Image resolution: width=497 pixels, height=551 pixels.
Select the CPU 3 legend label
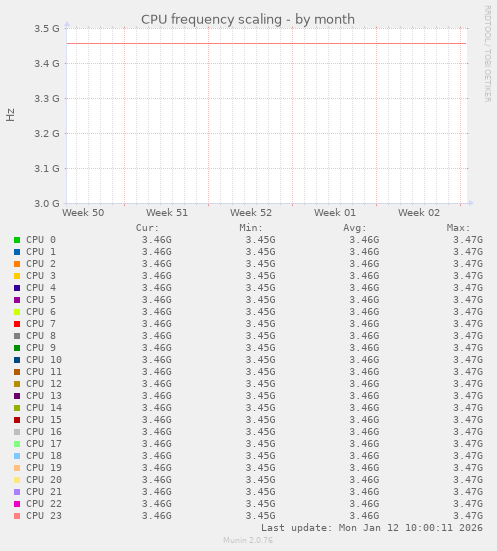pos(41,276)
